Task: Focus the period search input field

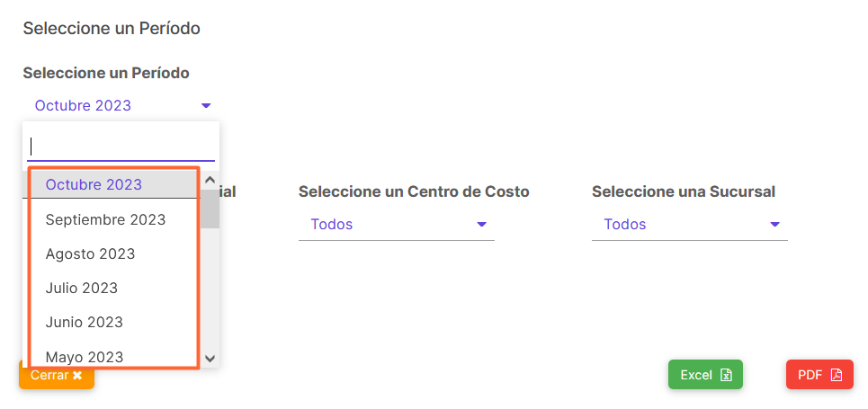Action: coord(121,147)
